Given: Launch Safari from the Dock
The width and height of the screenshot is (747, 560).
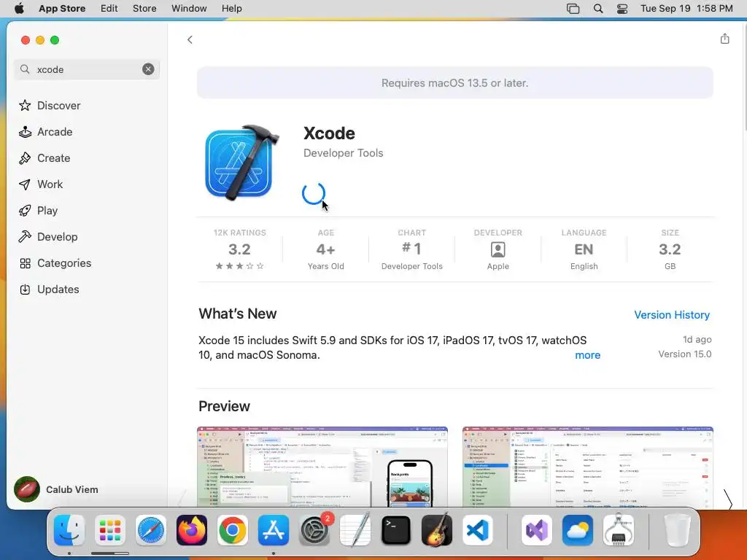Looking at the screenshot, I should tap(151, 530).
